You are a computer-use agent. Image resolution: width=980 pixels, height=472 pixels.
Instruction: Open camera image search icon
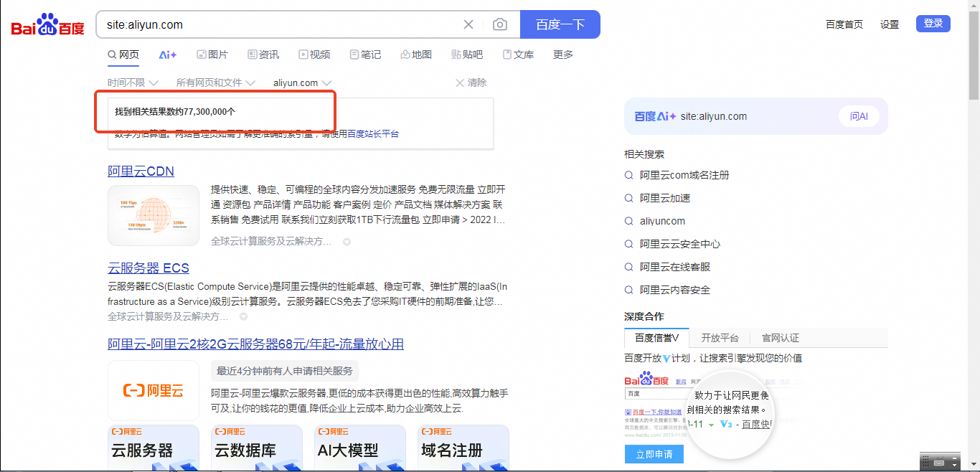(x=500, y=24)
